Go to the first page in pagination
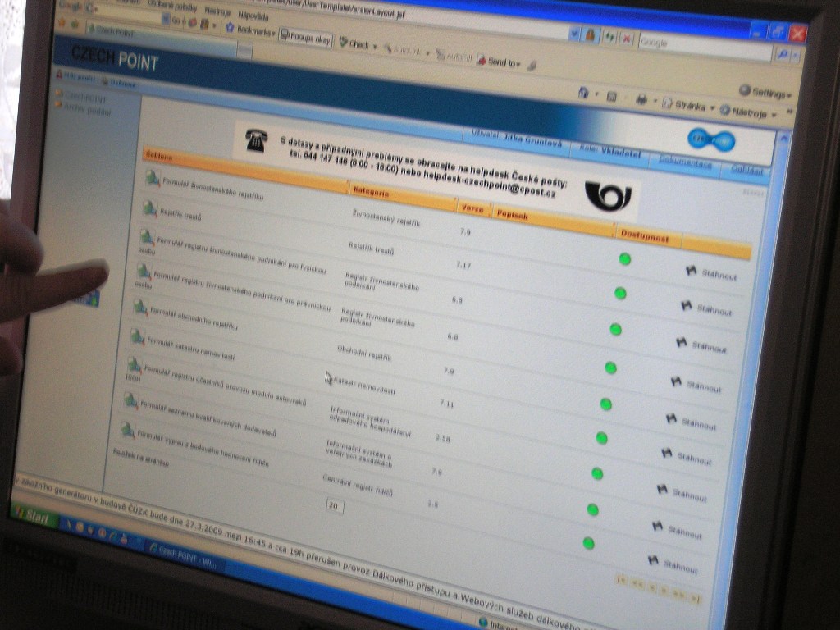840x630 pixels. [622, 579]
